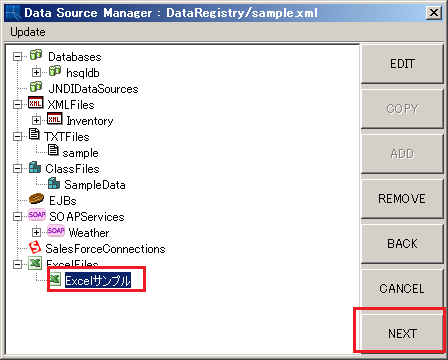448x360 pixels.
Task: Click the SalesForceConnections icon
Action: (35, 247)
